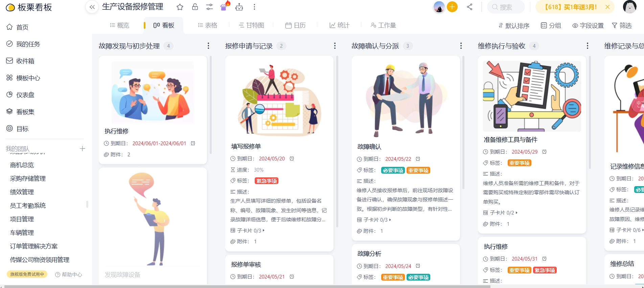This screenshot has width=644, height=288.
Task: Open the 分组 grouping dropdown
Action: (551, 25)
